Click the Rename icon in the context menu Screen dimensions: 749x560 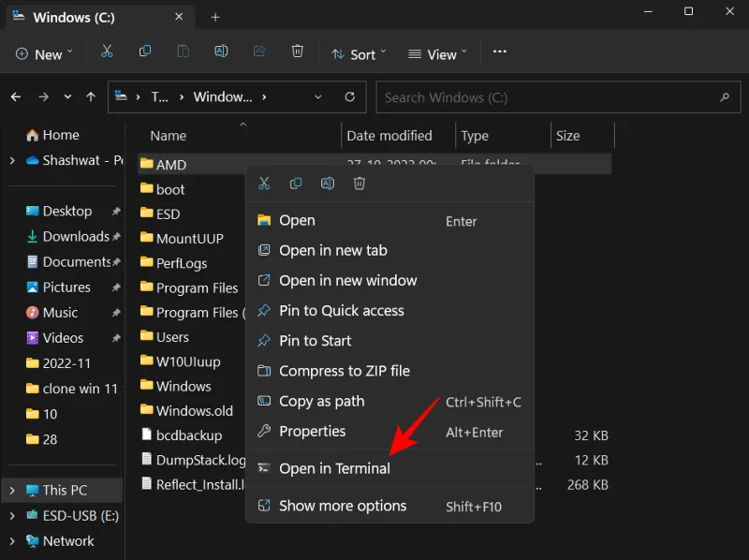pos(328,184)
